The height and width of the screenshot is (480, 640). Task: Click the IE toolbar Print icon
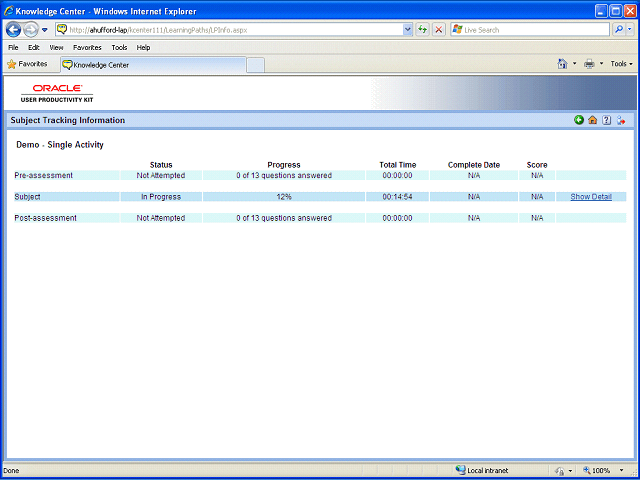coord(589,64)
